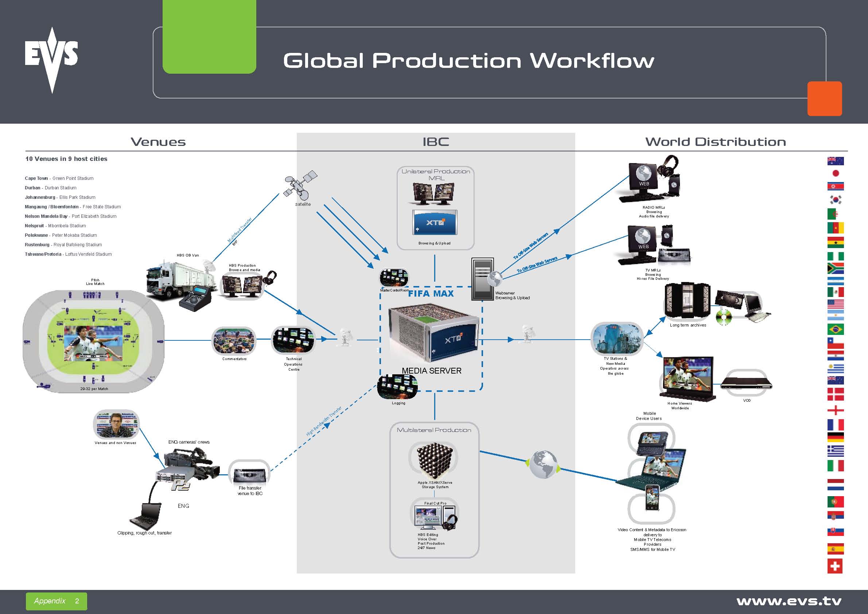The width and height of the screenshot is (868, 614).
Task: Click the Australia flag
Action: pos(836,161)
